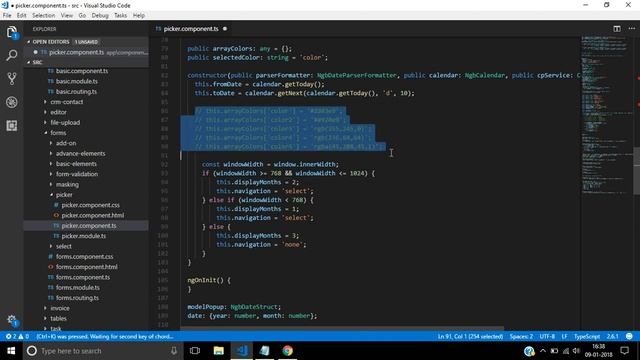Change LF end of line sequence

[x=564, y=336]
